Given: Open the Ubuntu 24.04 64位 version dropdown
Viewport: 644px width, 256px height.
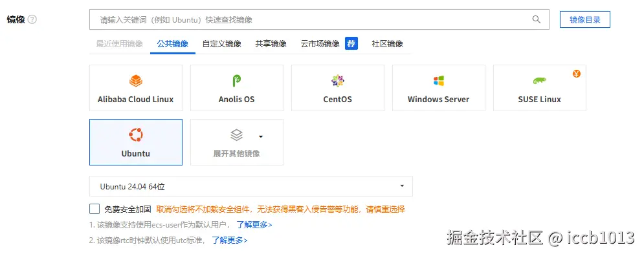Looking at the screenshot, I should click(x=251, y=187).
